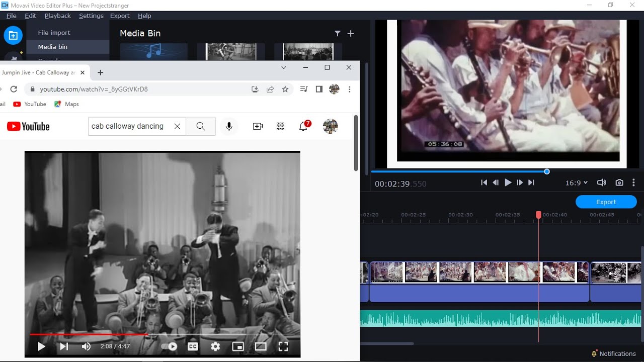Enable YouTube miniplayer
644x362 pixels.
pyautogui.click(x=238, y=346)
